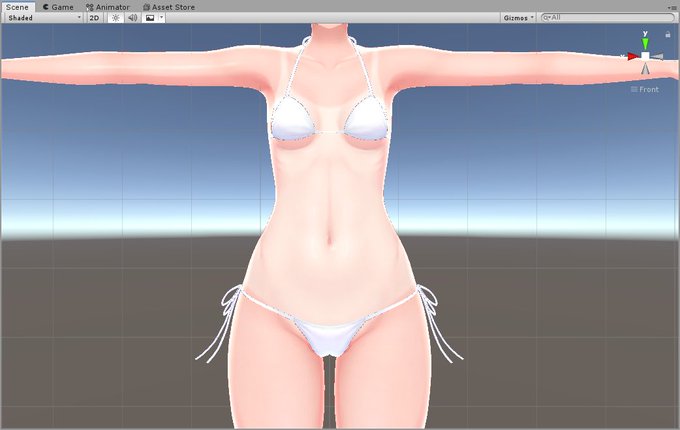Viewport: 680px width, 430px height.
Task: Toggle scene effects image icon
Action: point(150,18)
